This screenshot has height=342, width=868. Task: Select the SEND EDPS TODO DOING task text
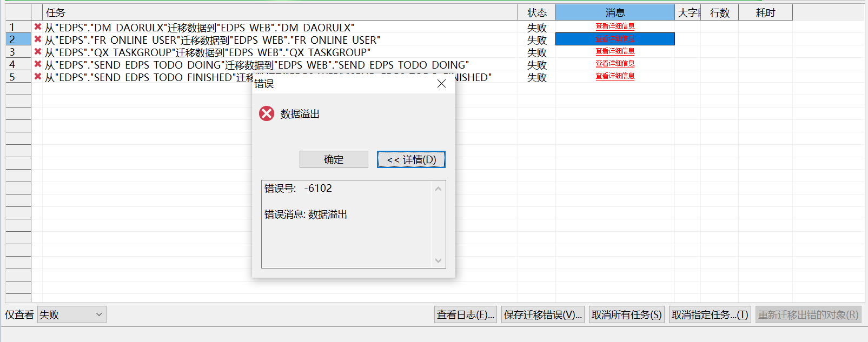coord(257,64)
